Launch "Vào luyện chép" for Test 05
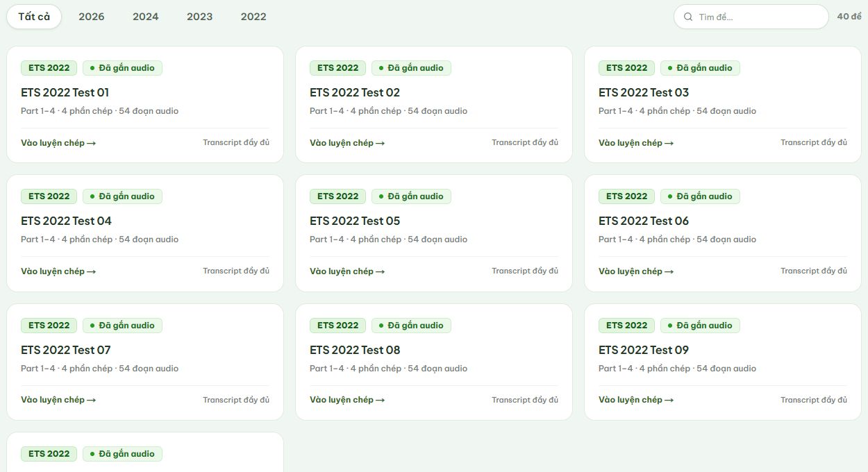The height and width of the screenshot is (472, 868). (x=347, y=271)
